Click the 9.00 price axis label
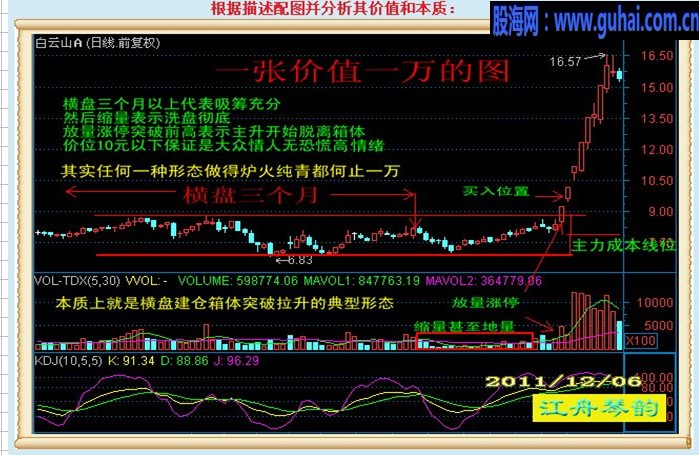This screenshot has height=455, width=699. tap(660, 211)
